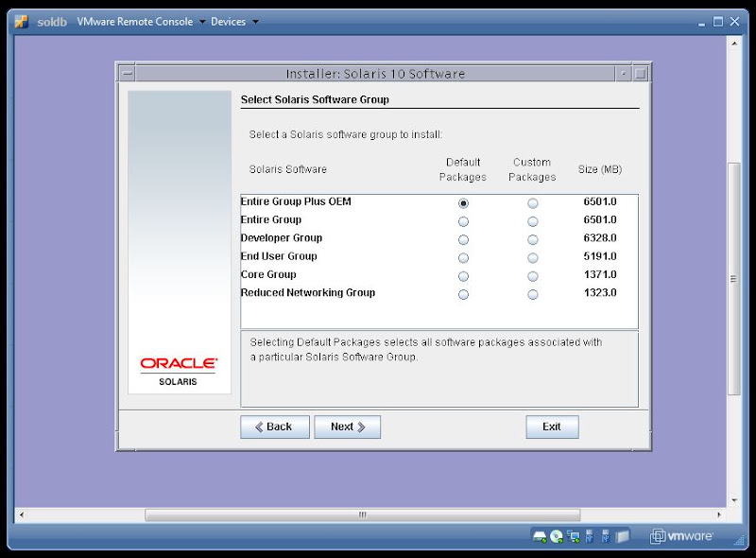
Task: Select Default Packages for Entire Group Plus OEM
Action: click(463, 203)
